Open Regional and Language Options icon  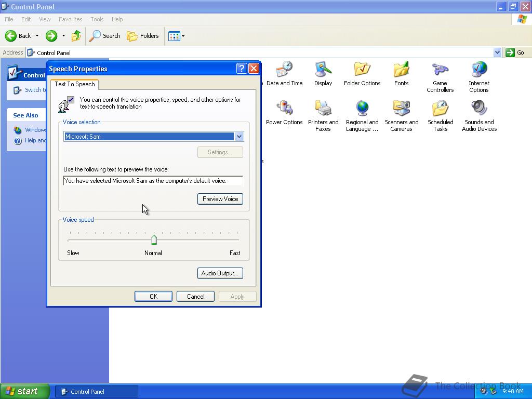[362, 108]
